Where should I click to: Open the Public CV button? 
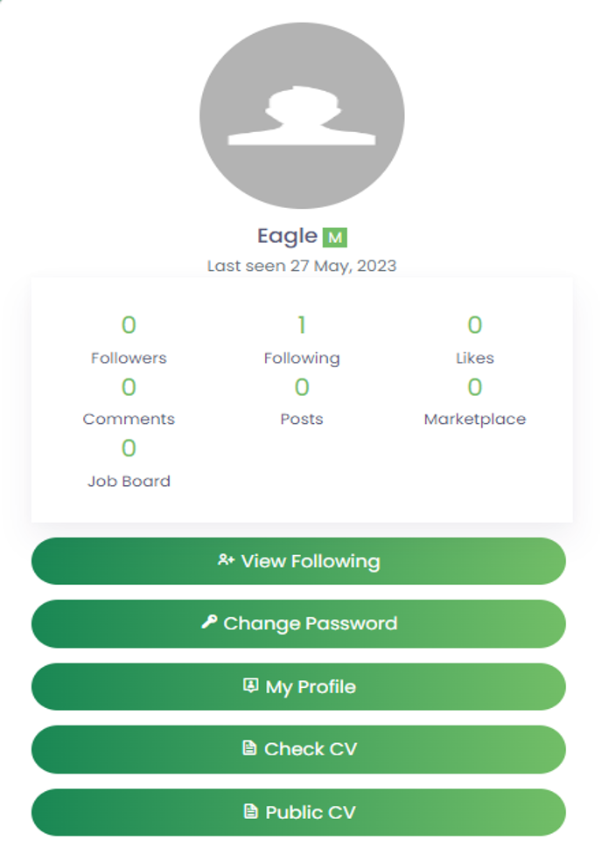click(298, 812)
